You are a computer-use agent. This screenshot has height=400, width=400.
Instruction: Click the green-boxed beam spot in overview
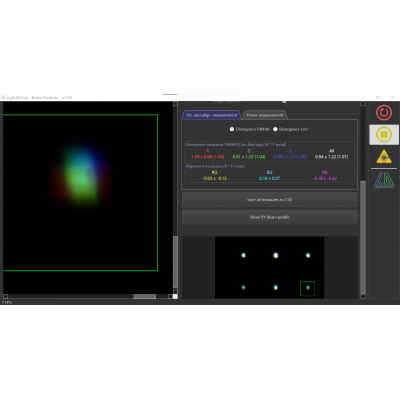[x=307, y=289]
